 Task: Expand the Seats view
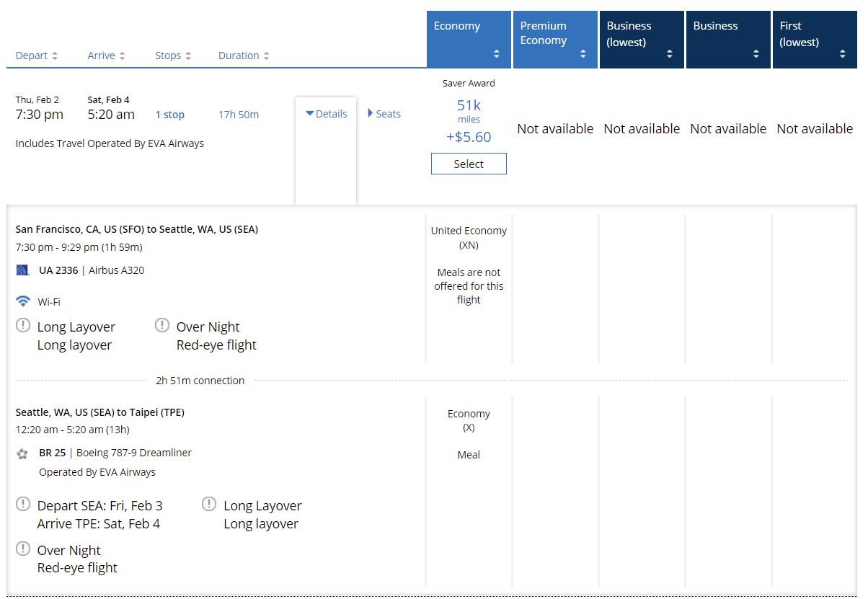click(x=384, y=114)
